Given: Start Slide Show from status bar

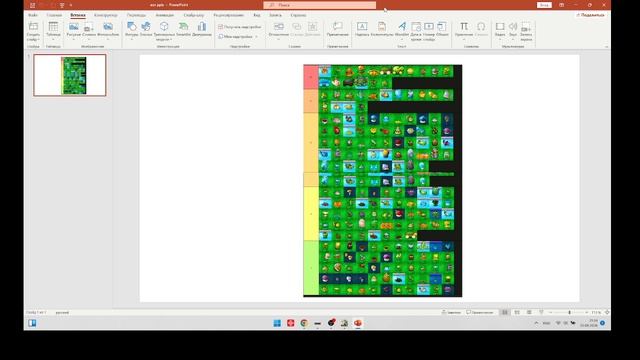Looking at the screenshot, I should pyautogui.click(x=541, y=312).
